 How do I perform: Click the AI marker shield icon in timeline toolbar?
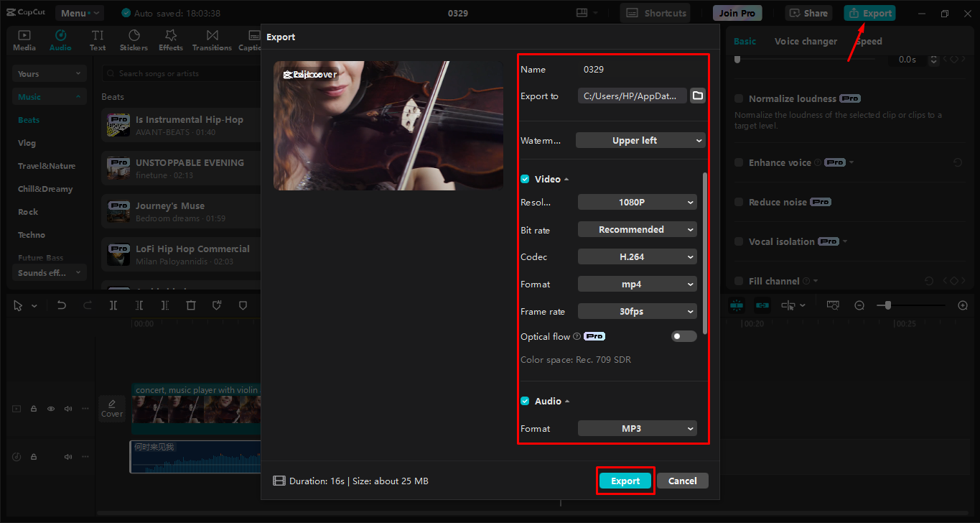[217, 305]
